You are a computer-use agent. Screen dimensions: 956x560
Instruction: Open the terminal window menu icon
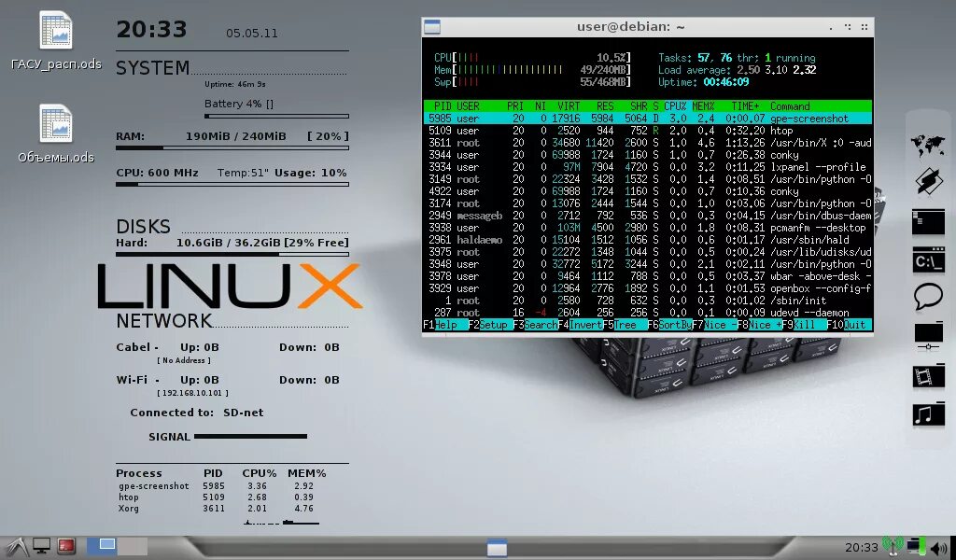[x=432, y=27]
